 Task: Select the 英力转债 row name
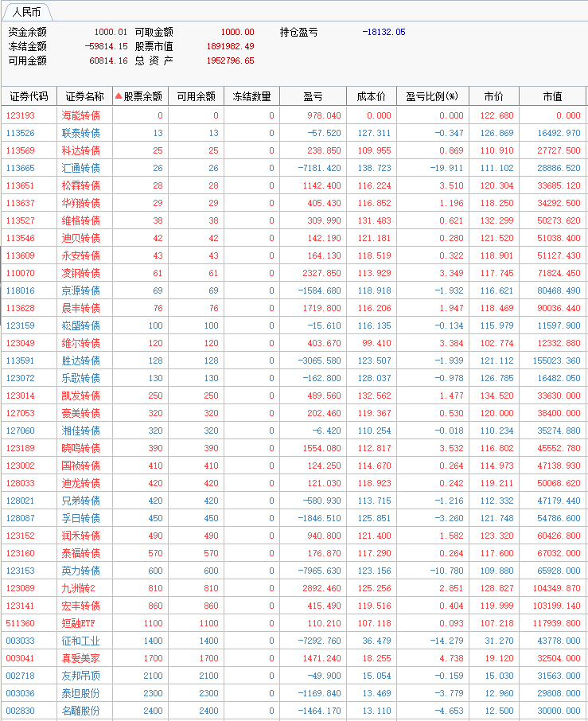pyautogui.click(x=81, y=570)
